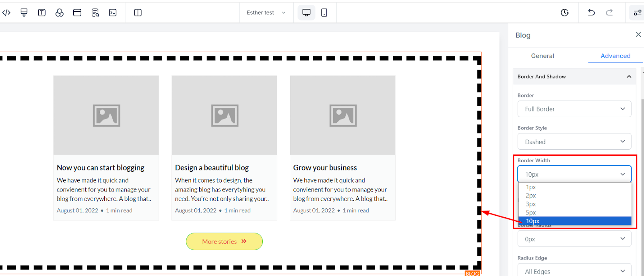This screenshot has width=644, height=276.
Task: Open the Full Border dropdown
Action: click(574, 109)
